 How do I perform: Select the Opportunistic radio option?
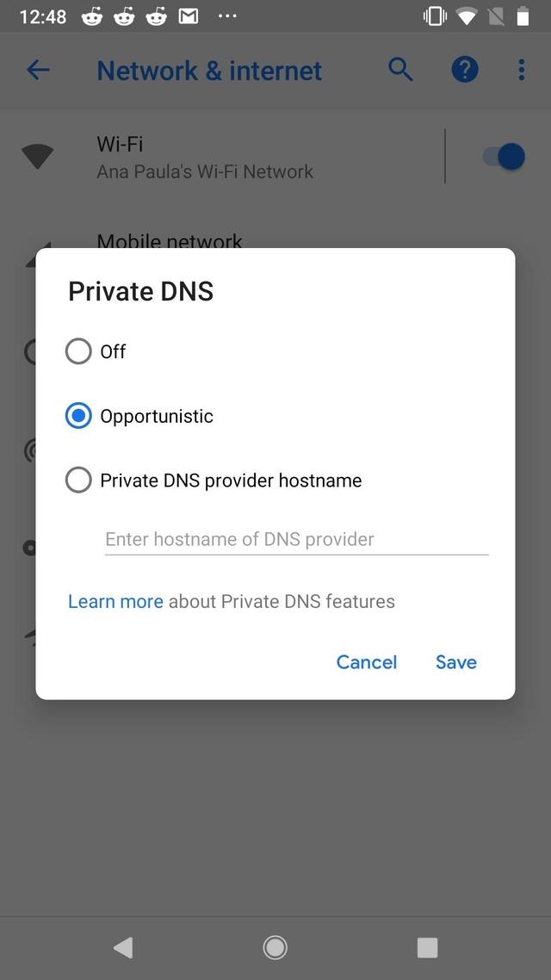(78, 416)
